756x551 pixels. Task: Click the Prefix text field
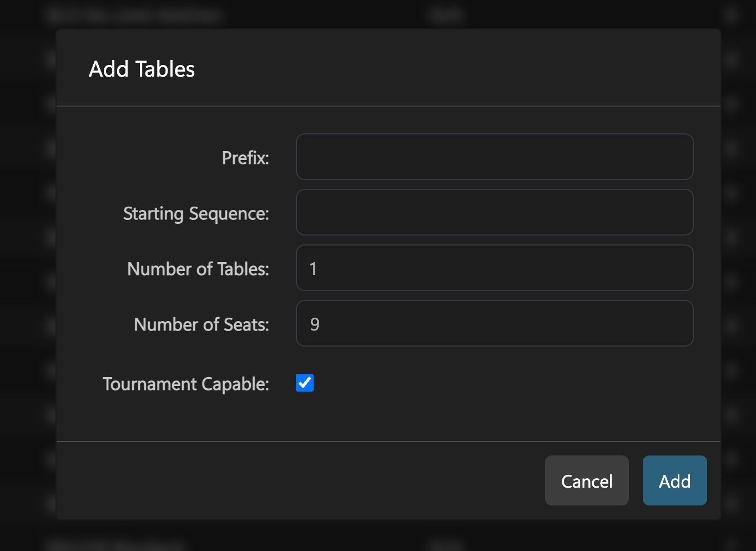tap(494, 157)
